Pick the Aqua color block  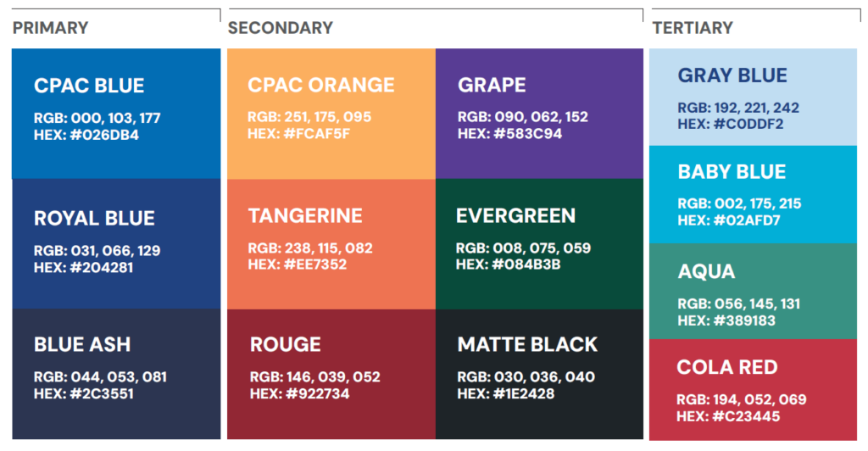[x=753, y=291]
